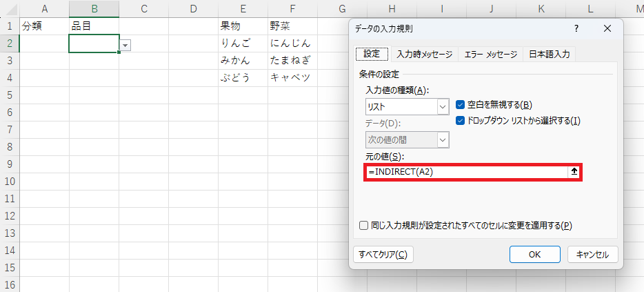Click cell containing にんじん
Screen dimensions: 644x292
coord(292,43)
